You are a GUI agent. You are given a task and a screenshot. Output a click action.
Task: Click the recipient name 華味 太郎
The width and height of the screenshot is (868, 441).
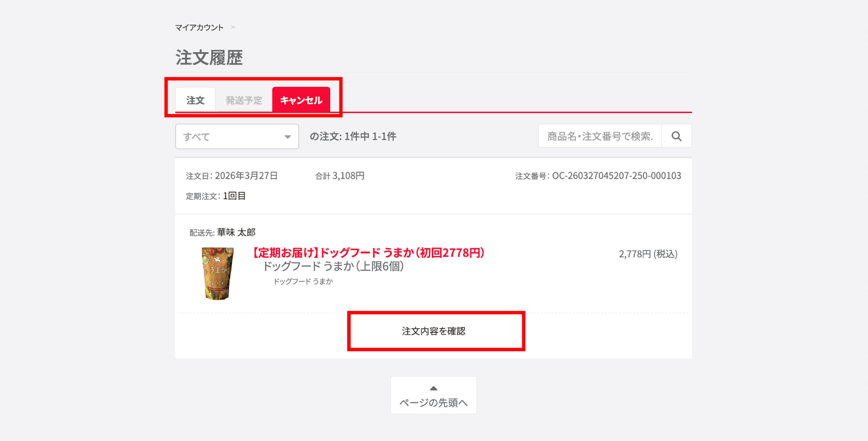click(236, 232)
